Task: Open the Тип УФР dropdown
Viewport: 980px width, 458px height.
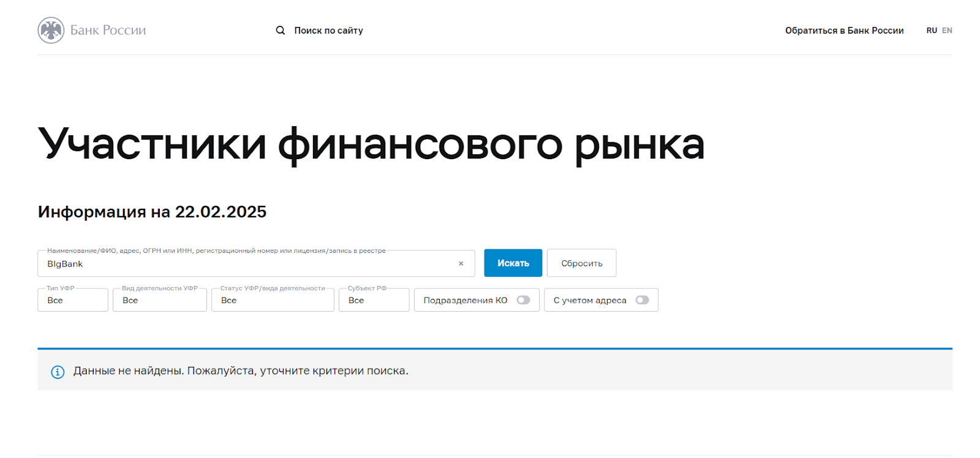Action: tap(73, 300)
